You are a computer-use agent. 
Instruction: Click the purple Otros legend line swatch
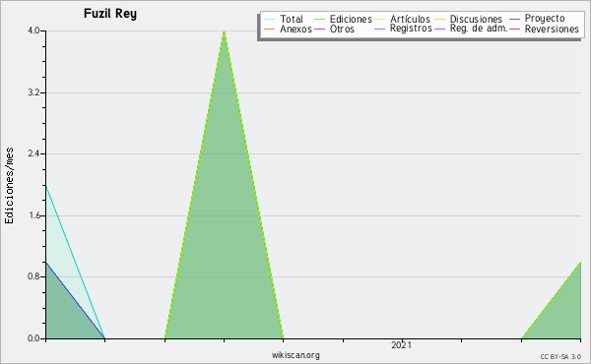point(319,29)
